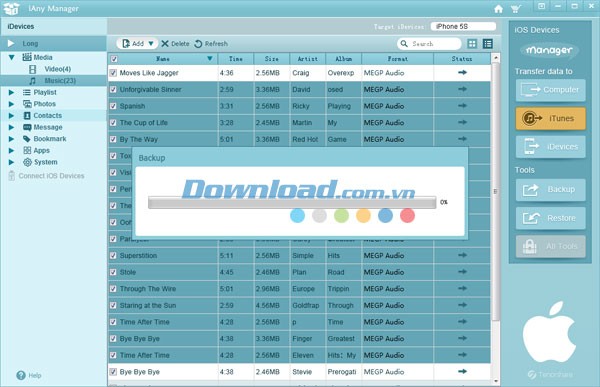This screenshot has width=600, height=387.
Task: Click the Contacts book icon
Action: coord(27,115)
